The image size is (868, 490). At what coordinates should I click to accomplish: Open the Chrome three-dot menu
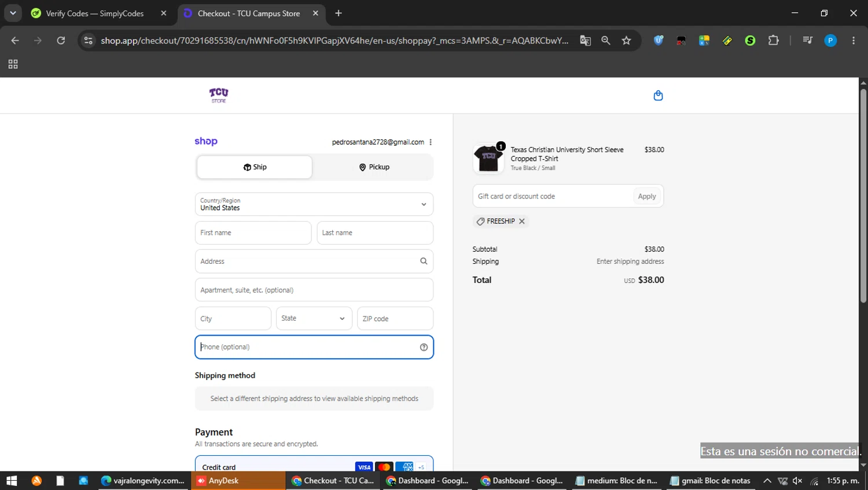click(854, 40)
